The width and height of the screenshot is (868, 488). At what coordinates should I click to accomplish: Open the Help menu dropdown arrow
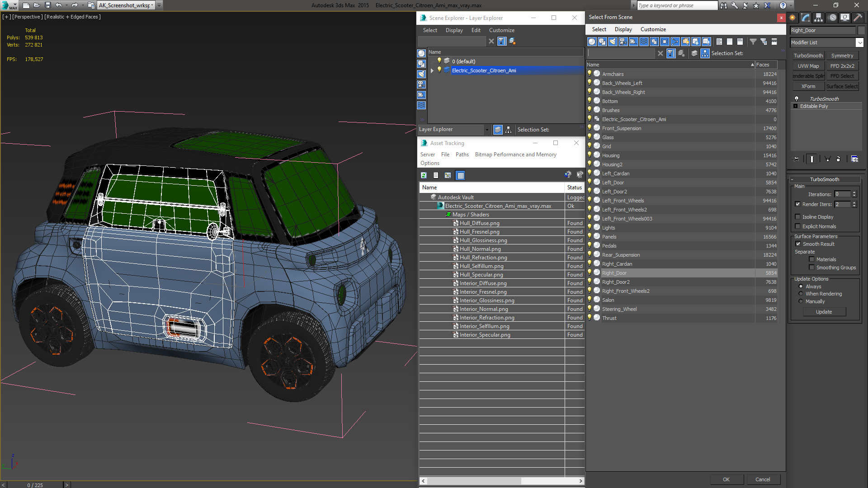coord(790,5)
